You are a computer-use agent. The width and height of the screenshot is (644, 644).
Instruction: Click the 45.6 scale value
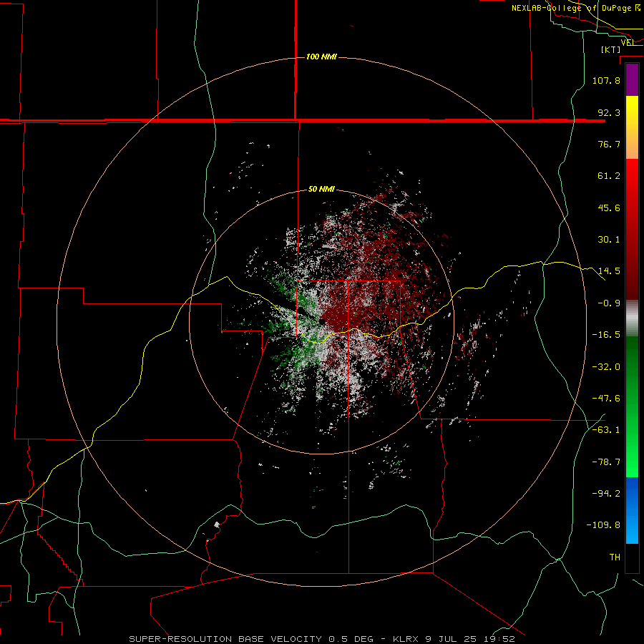click(x=609, y=208)
